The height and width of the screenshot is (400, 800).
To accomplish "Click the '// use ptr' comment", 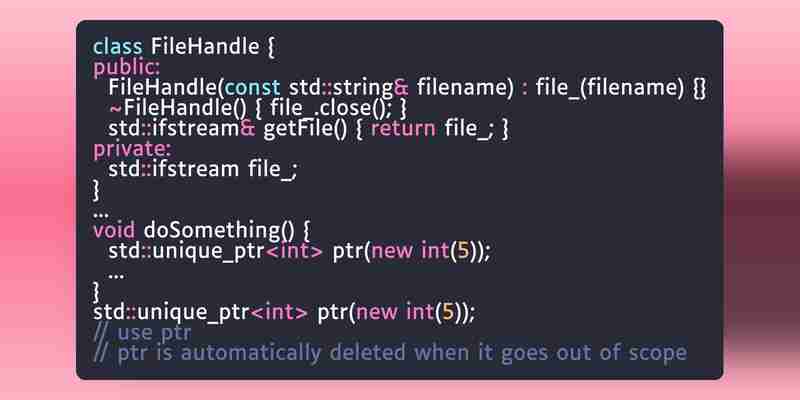I will [x=142, y=333].
